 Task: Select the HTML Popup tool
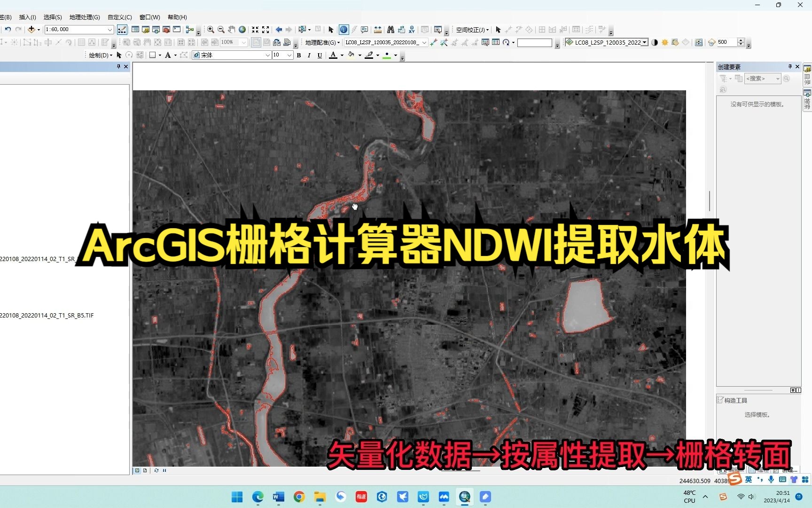pos(365,30)
